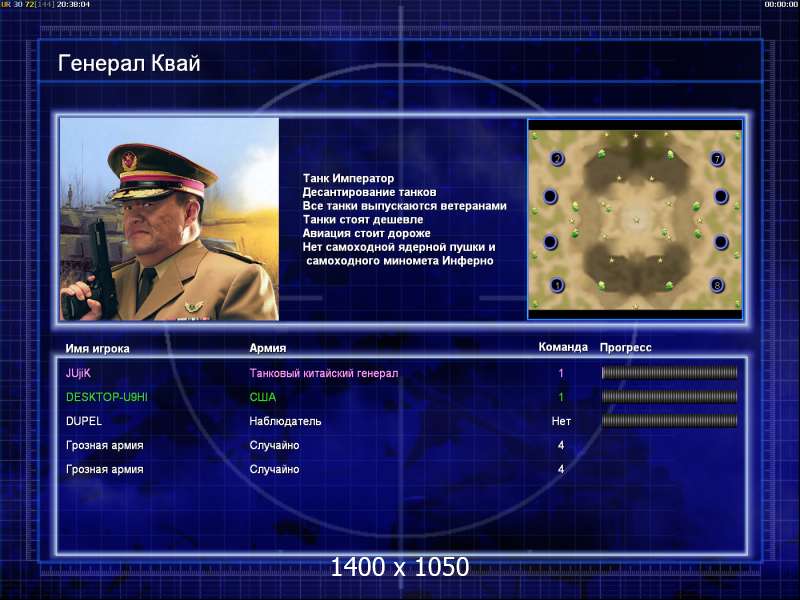The width and height of the screenshot is (800, 600).
Task: Click "Нет" team value in DUPEL row
Action: [561, 421]
